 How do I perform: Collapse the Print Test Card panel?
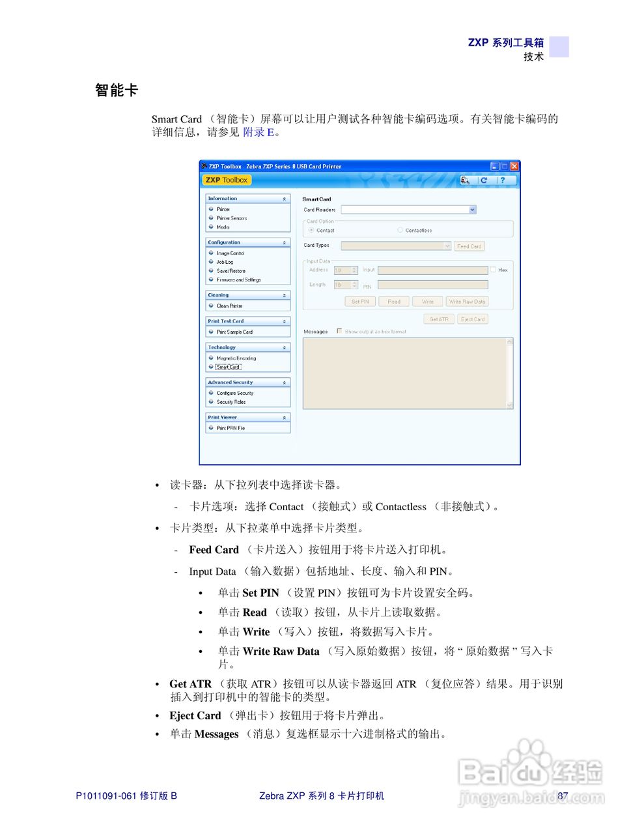[x=284, y=321]
